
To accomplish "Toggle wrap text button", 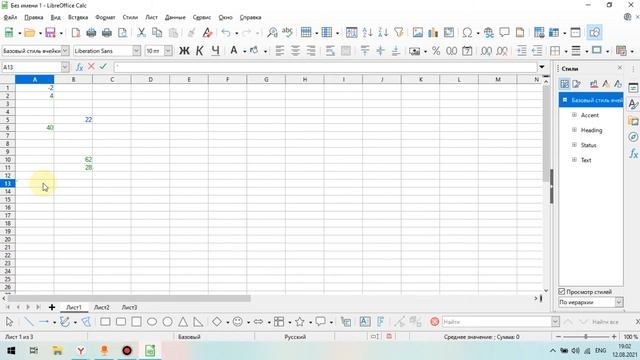I will pos(330,51).
